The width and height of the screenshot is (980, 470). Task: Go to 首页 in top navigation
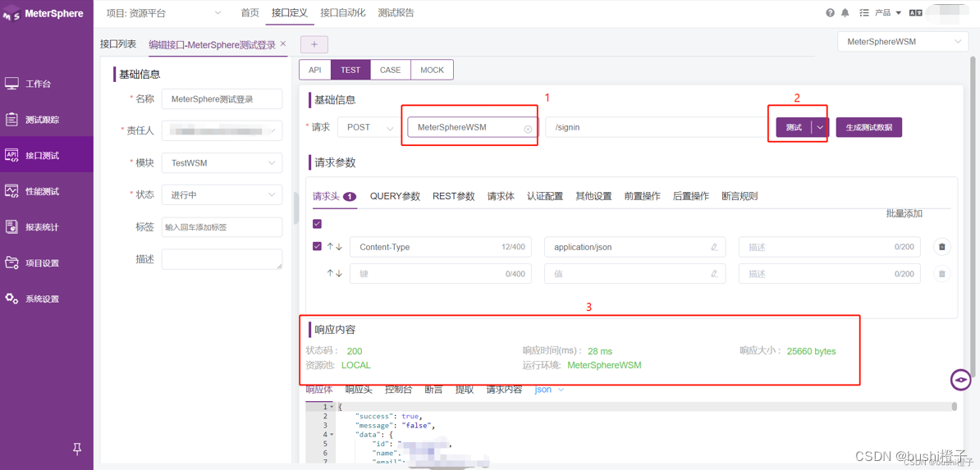(250, 12)
